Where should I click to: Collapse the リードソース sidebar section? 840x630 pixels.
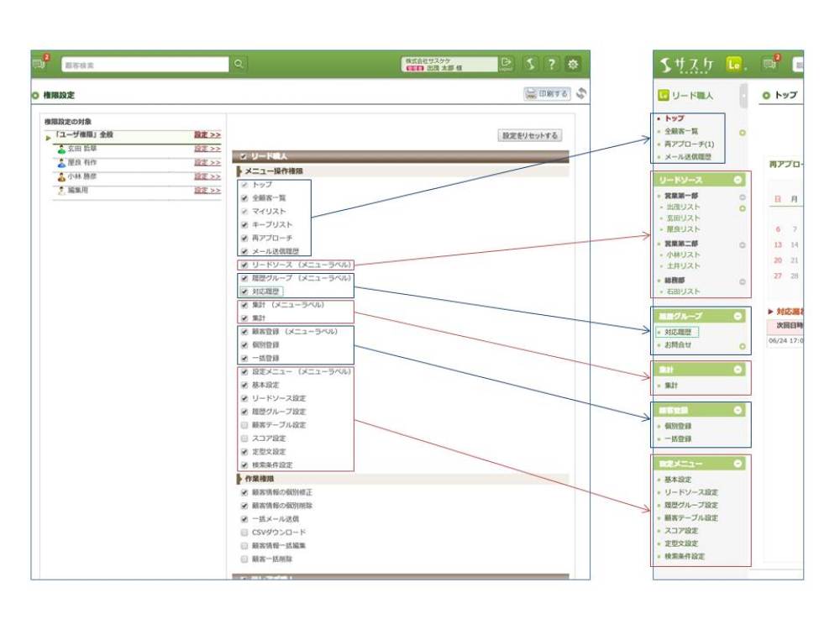click(x=738, y=180)
